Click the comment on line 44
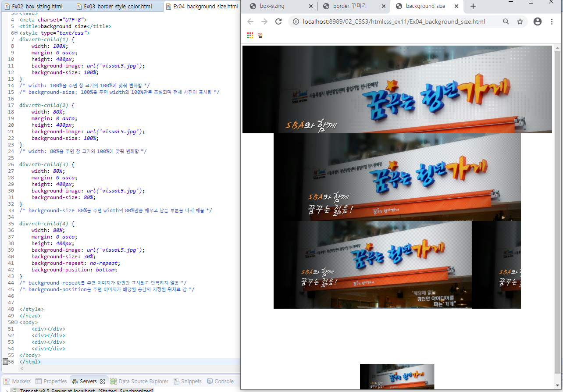Viewport: 563px width, 392px height. point(103,283)
